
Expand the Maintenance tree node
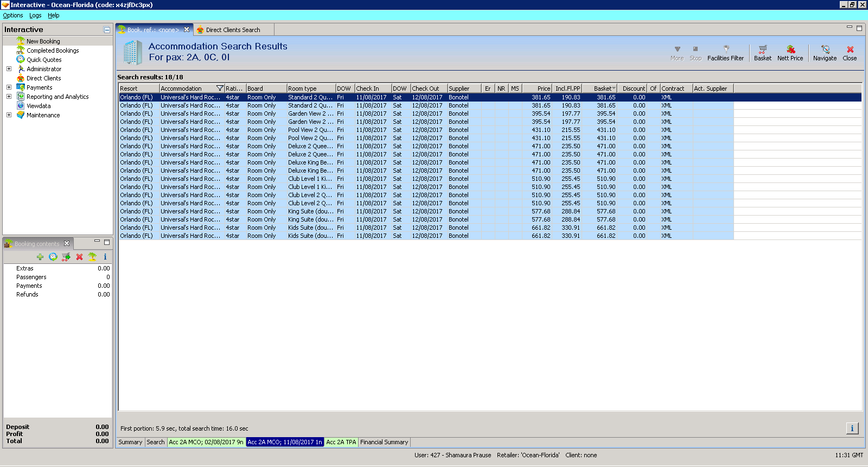pyautogui.click(x=9, y=115)
